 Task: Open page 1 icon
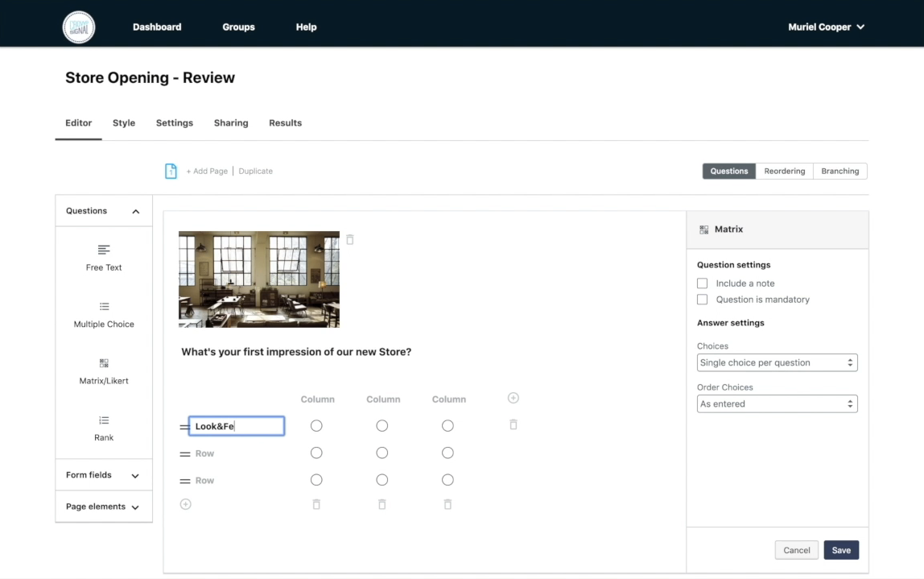[171, 171]
